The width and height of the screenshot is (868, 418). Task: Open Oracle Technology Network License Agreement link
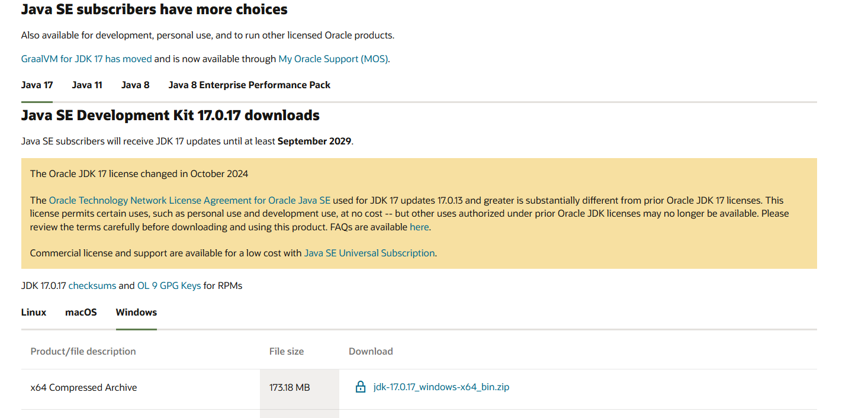[x=189, y=200]
